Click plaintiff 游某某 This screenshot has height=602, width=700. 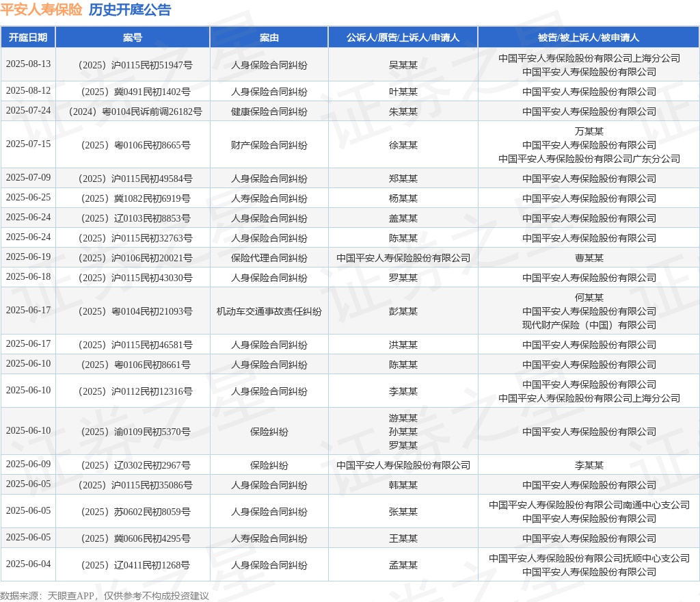pos(403,418)
